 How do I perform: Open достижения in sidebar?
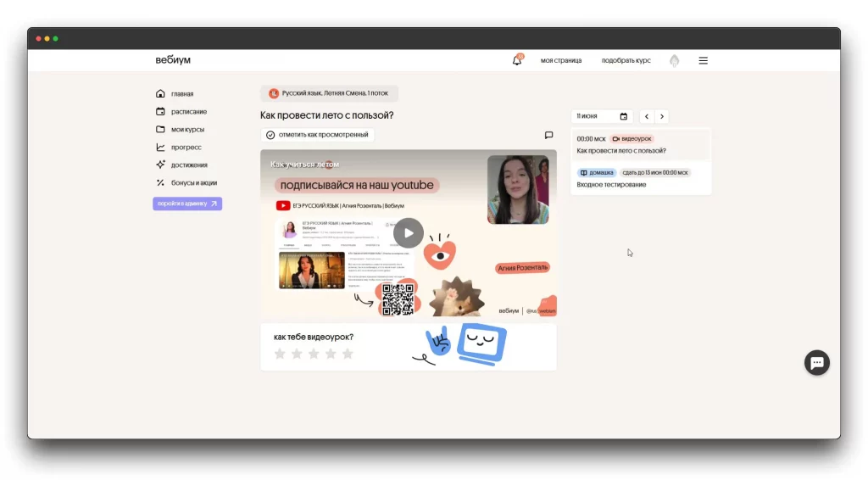[x=181, y=165]
